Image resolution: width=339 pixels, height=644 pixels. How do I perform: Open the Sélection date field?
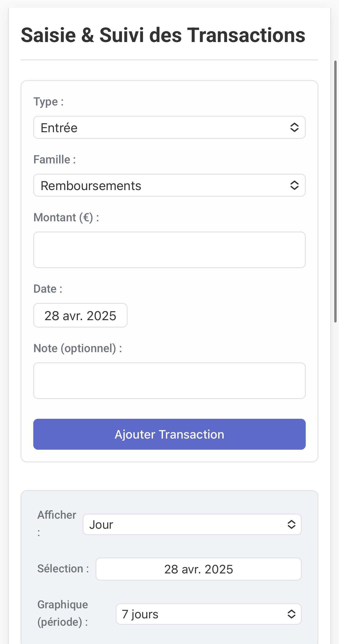click(199, 569)
